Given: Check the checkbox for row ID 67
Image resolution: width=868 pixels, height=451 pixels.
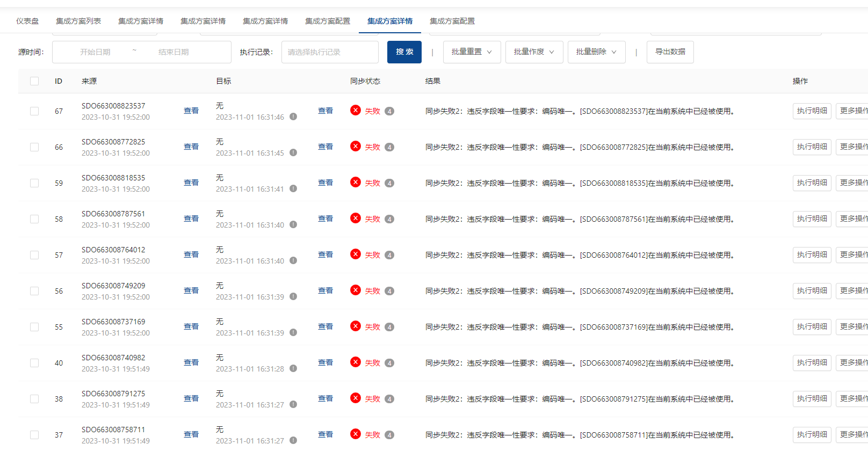Looking at the screenshot, I should 34,111.
